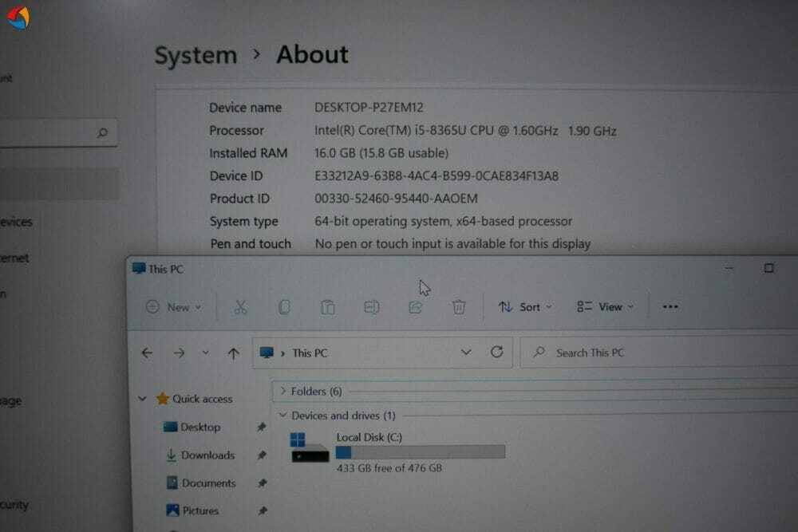Click This PC in the address bar path

(310, 353)
